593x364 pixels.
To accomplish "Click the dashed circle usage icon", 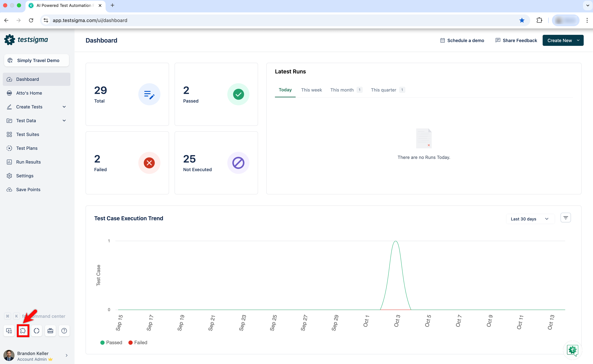I will [37, 331].
